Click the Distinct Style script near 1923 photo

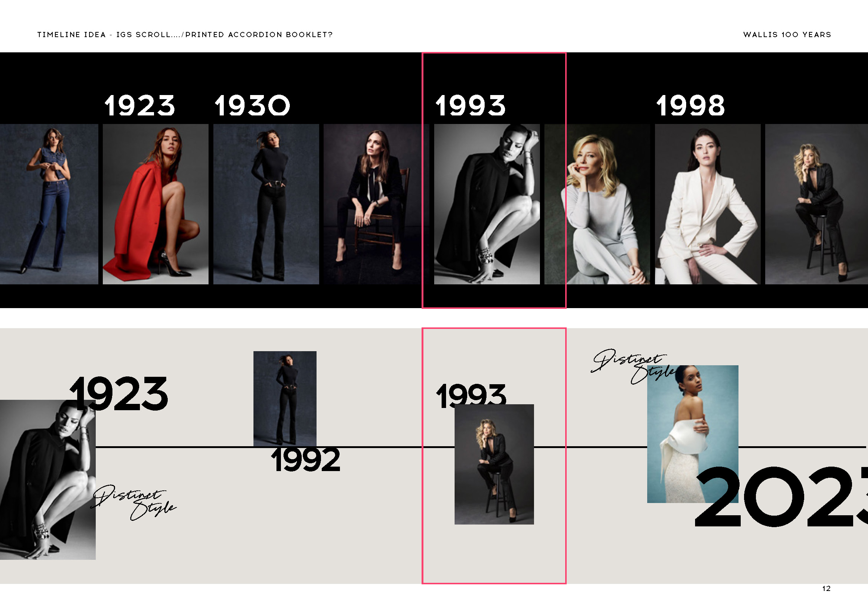(134, 502)
